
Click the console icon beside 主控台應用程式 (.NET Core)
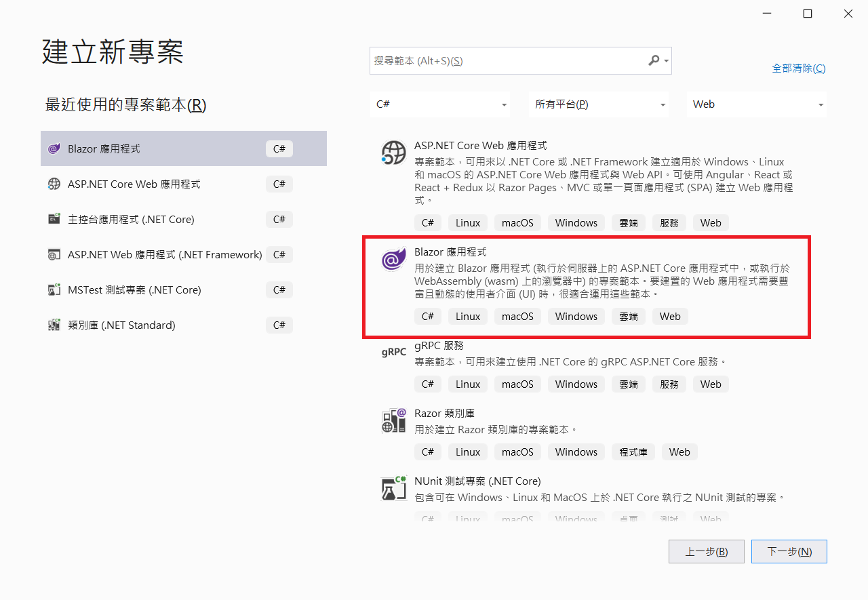click(x=54, y=219)
